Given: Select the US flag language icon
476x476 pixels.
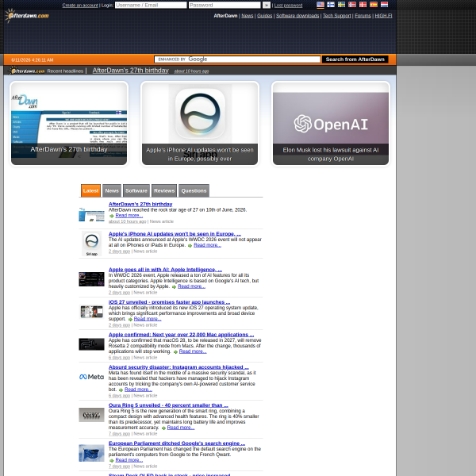Looking at the screenshot, I should click(x=321, y=5).
